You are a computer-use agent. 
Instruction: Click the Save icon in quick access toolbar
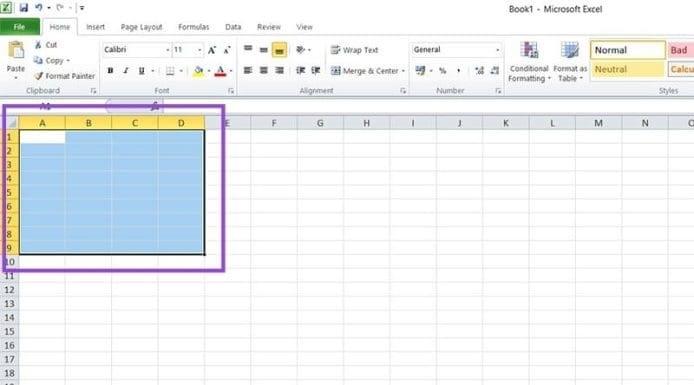point(23,8)
